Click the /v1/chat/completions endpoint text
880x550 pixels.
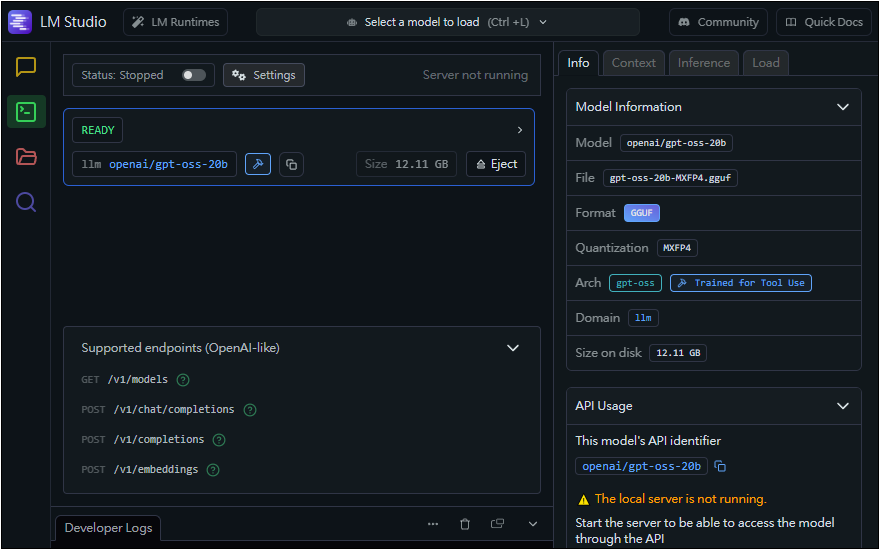coord(174,410)
